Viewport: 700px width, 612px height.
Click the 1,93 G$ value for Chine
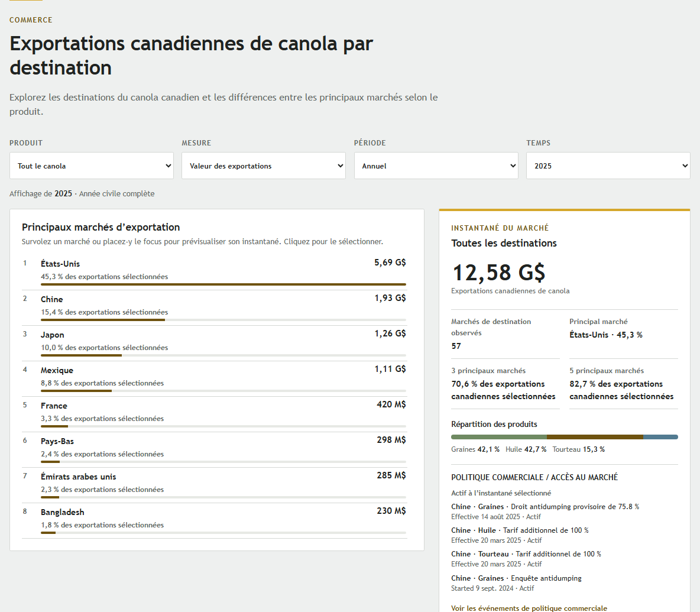(390, 298)
